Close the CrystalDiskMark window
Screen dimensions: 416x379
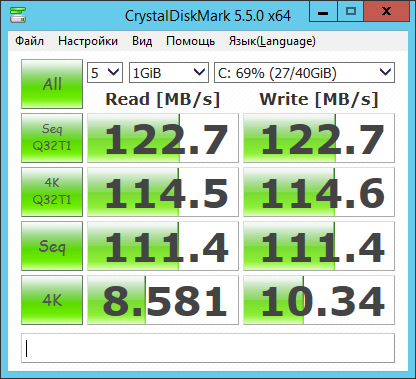coord(387,11)
